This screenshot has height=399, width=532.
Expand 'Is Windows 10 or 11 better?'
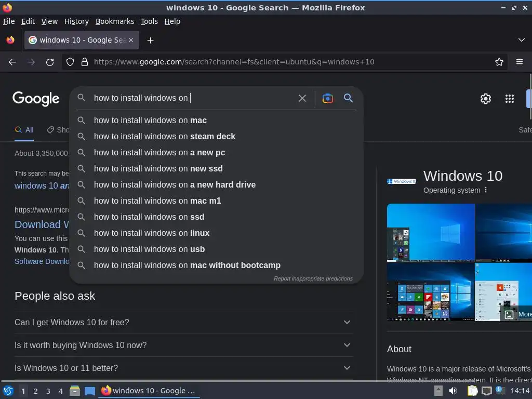tap(183, 368)
